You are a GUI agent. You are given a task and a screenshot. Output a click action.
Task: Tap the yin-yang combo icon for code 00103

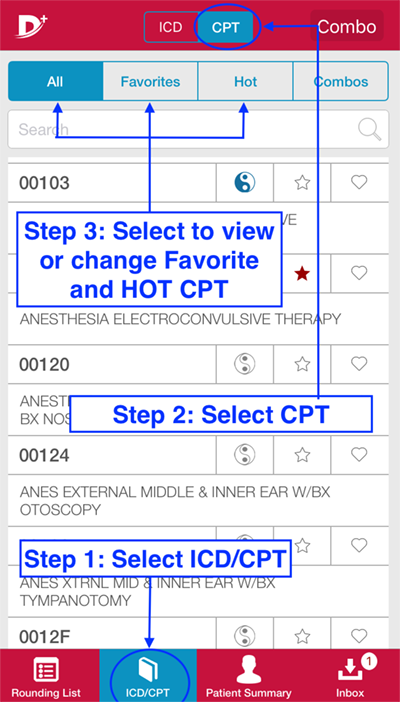tap(245, 182)
